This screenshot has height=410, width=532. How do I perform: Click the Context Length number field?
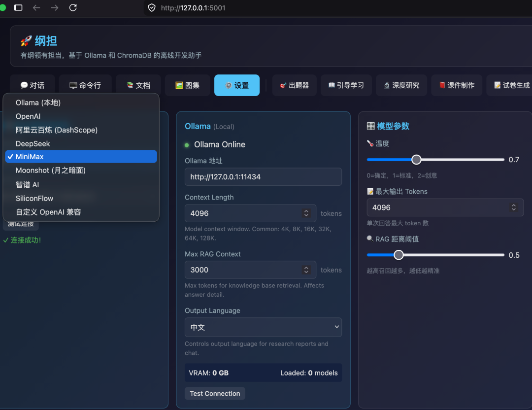(250, 213)
